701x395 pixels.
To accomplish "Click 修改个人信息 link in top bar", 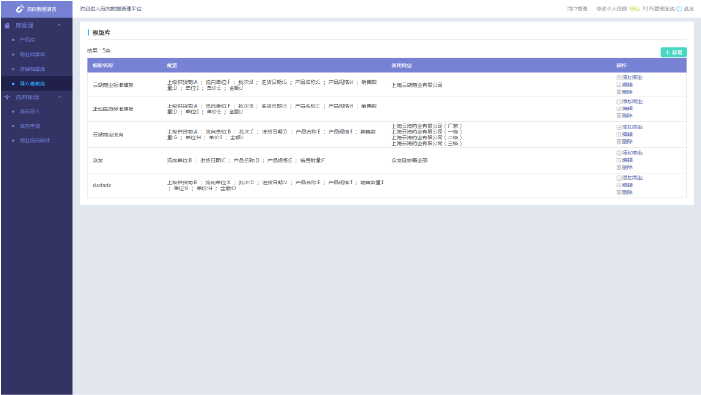I will click(612, 8).
